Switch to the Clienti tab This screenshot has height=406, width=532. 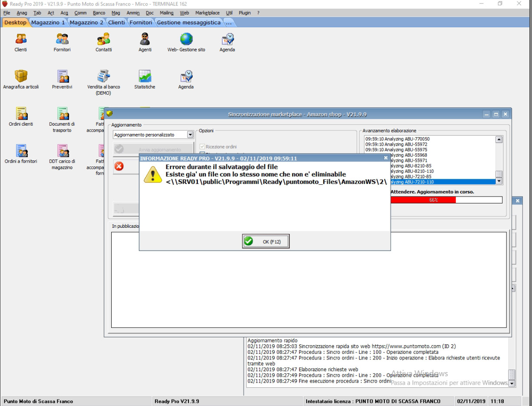point(116,22)
